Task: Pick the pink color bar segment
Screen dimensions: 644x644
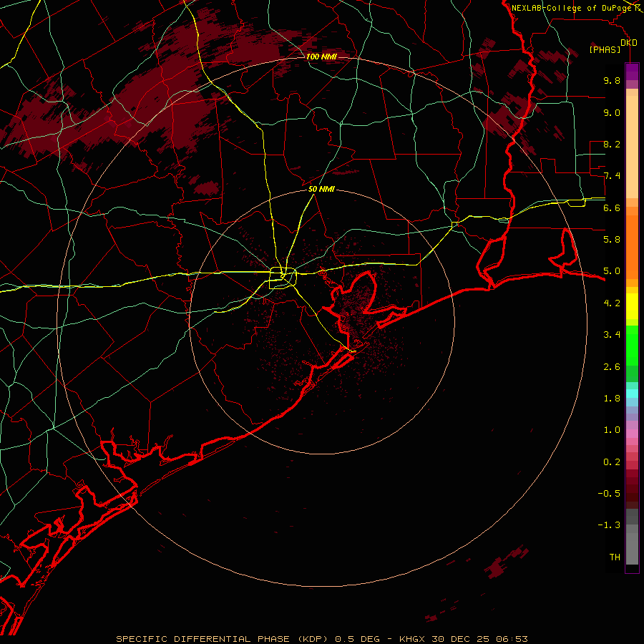Action: tap(632, 434)
